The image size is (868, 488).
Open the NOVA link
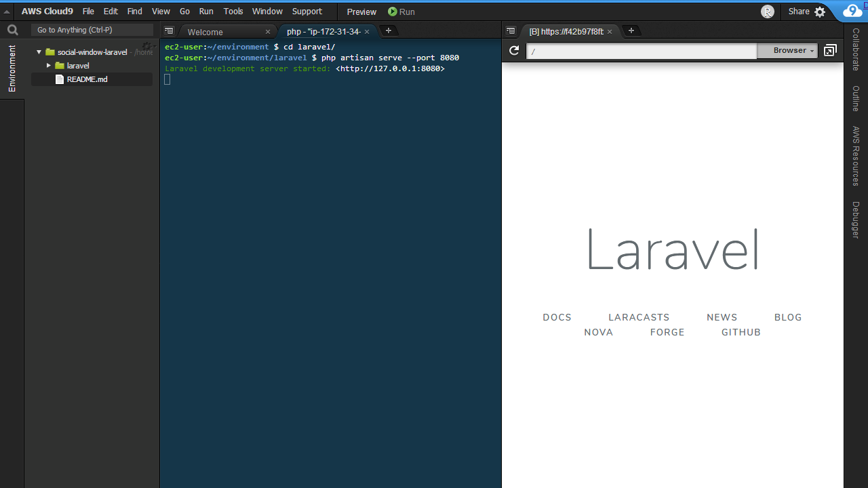click(x=599, y=332)
